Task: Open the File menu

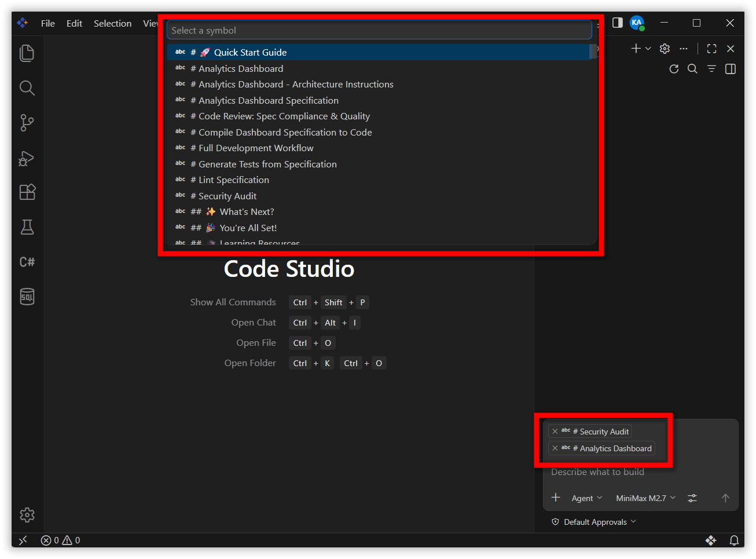Action: point(48,23)
